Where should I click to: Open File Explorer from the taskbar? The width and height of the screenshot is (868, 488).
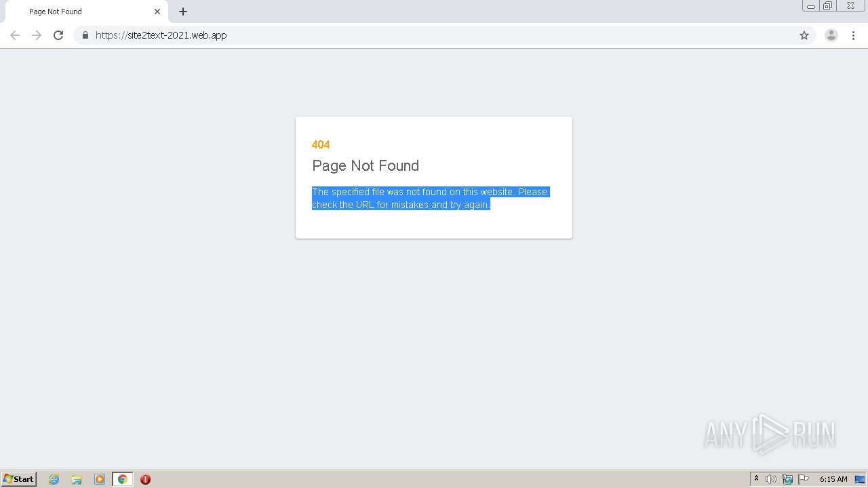[77, 479]
